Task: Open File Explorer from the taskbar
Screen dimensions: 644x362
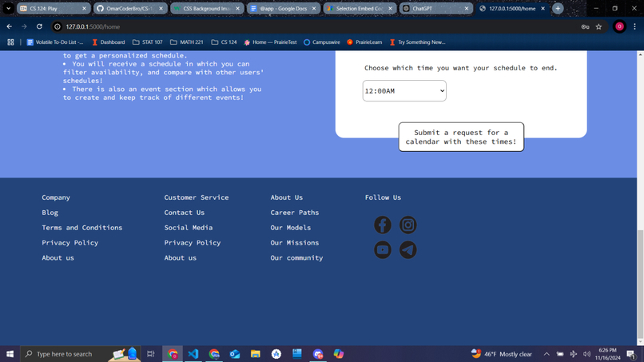Action: 256,354
